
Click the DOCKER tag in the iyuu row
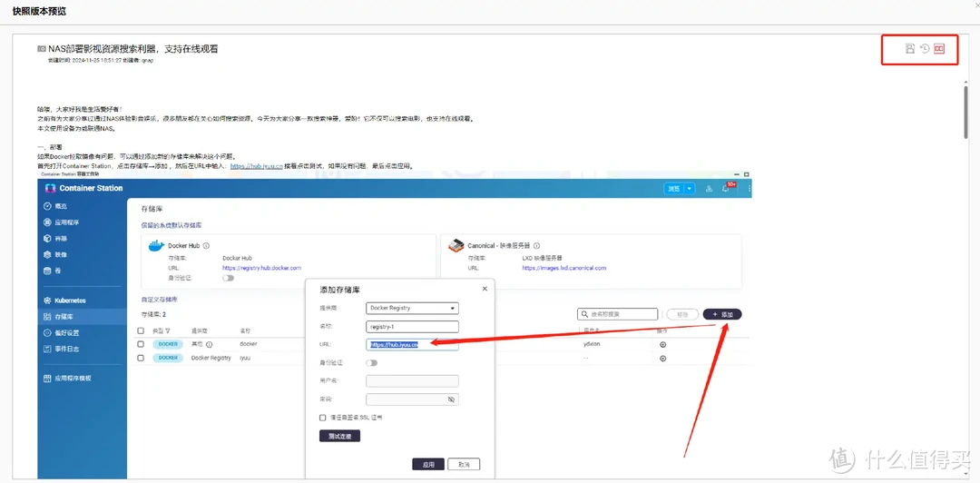click(168, 358)
